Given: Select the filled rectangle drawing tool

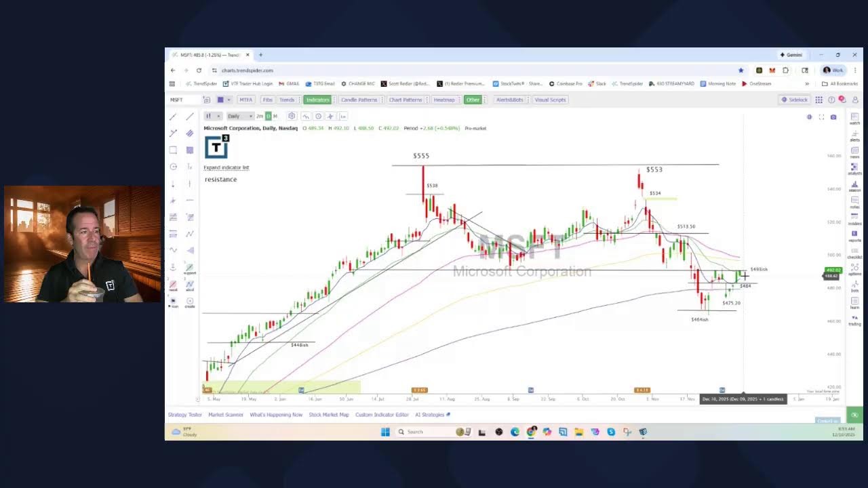Looking at the screenshot, I should pyautogui.click(x=190, y=150).
